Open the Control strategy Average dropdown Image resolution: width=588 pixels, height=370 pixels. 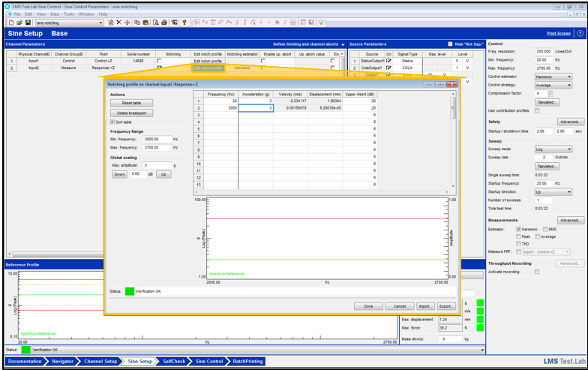coord(553,86)
